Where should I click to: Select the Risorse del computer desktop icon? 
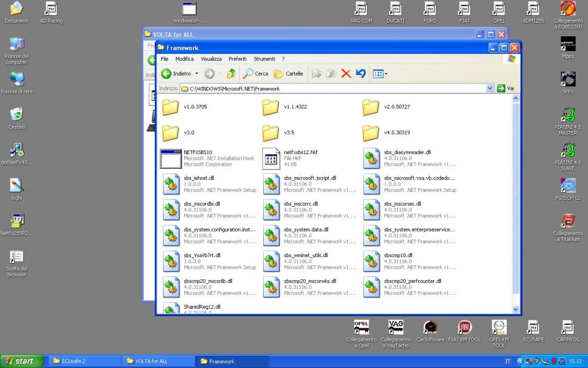pyautogui.click(x=17, y=50)
